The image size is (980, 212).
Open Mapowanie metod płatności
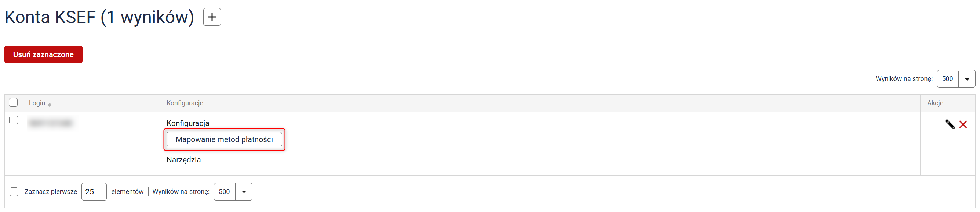click(224, 139)
